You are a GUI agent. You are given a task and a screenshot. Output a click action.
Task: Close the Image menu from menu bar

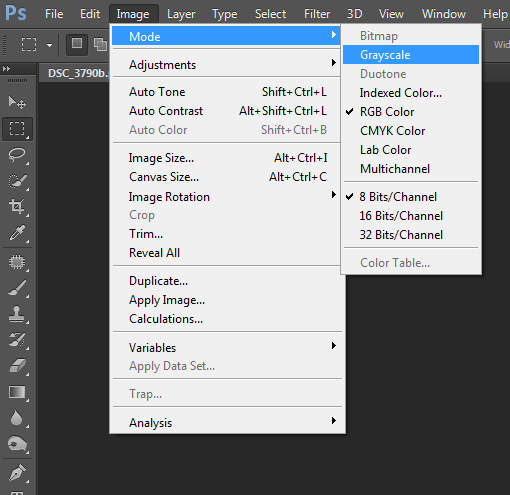[133, 14]
